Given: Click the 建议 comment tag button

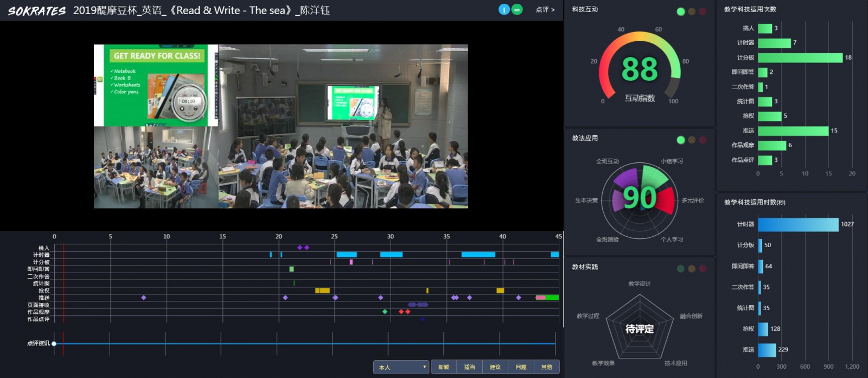Looking at the screenshot, I should 495,367.
